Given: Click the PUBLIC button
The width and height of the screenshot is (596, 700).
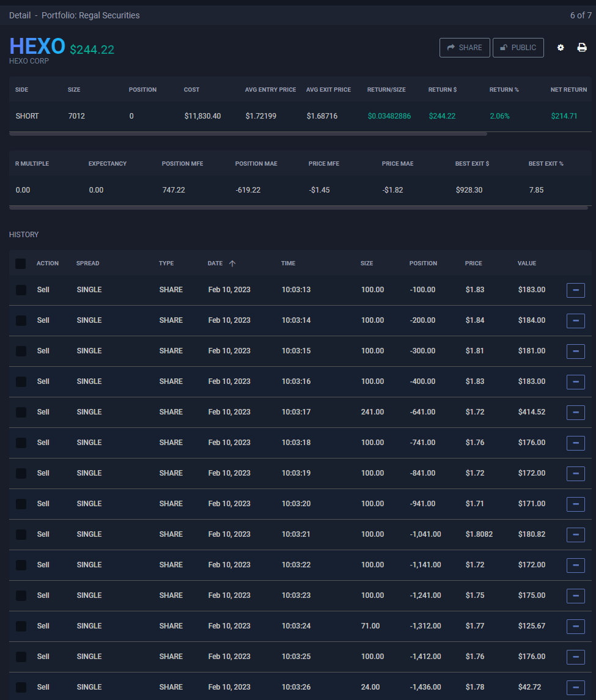Looking at the screenshot, I should [518, 47].
